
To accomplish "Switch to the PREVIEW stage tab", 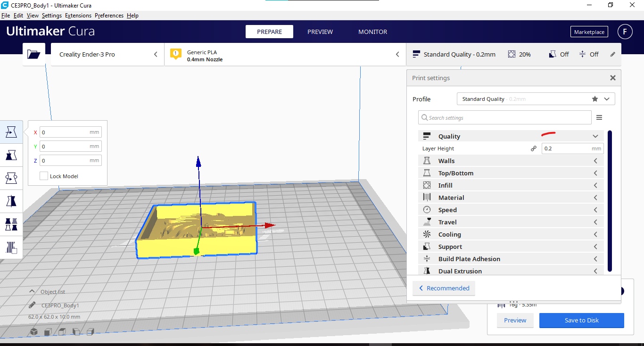I will tap(320, 32).
